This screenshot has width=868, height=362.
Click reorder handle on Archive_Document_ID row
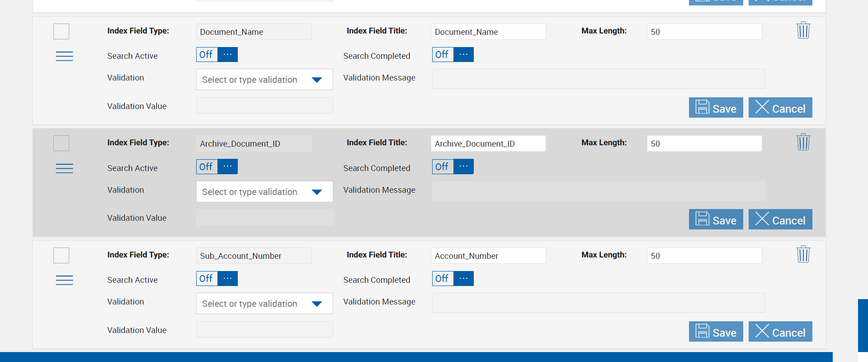click(64, 168)
